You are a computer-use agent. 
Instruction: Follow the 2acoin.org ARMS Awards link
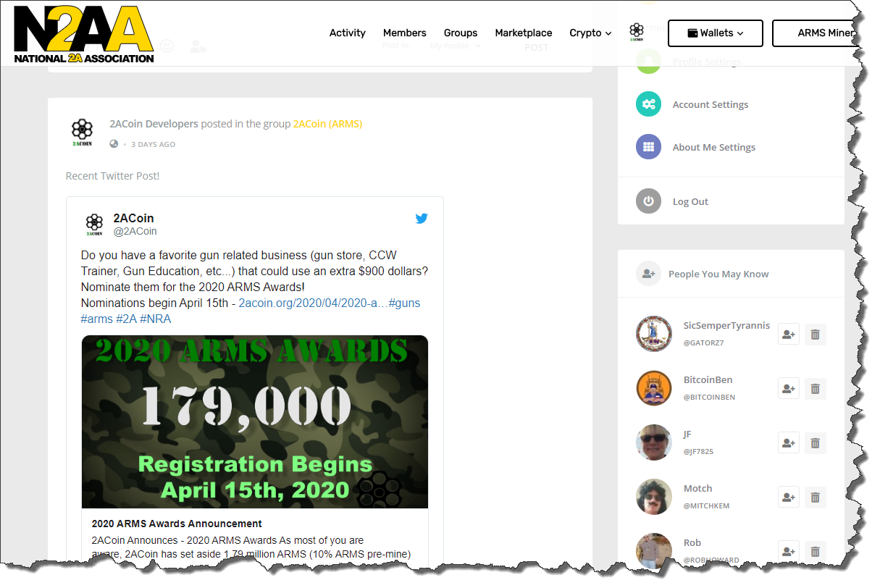[314, 303]
